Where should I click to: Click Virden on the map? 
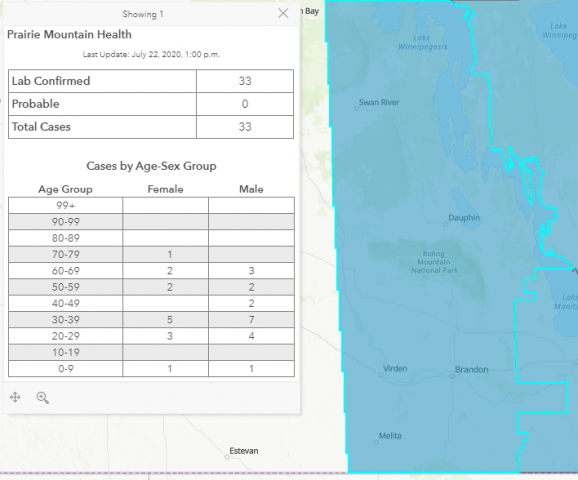tap(395, 369)
